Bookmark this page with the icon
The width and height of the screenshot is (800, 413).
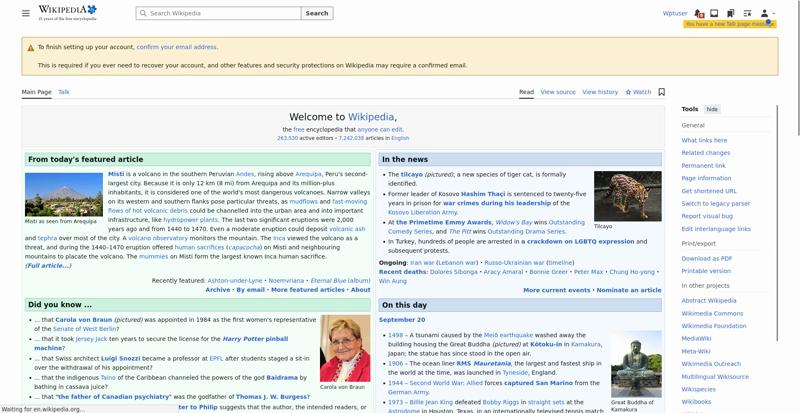[662, 92]
